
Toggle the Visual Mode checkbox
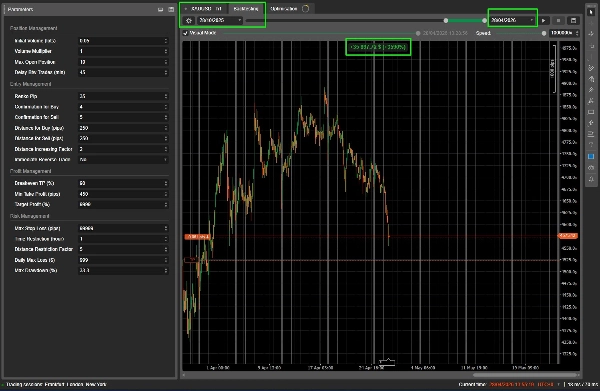(x=186, y=33)
